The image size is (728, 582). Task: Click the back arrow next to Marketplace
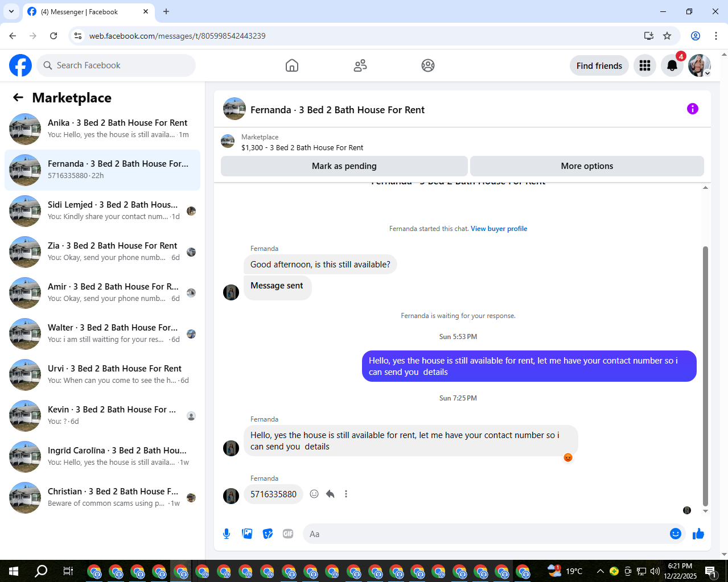click(x=18, y=97)
